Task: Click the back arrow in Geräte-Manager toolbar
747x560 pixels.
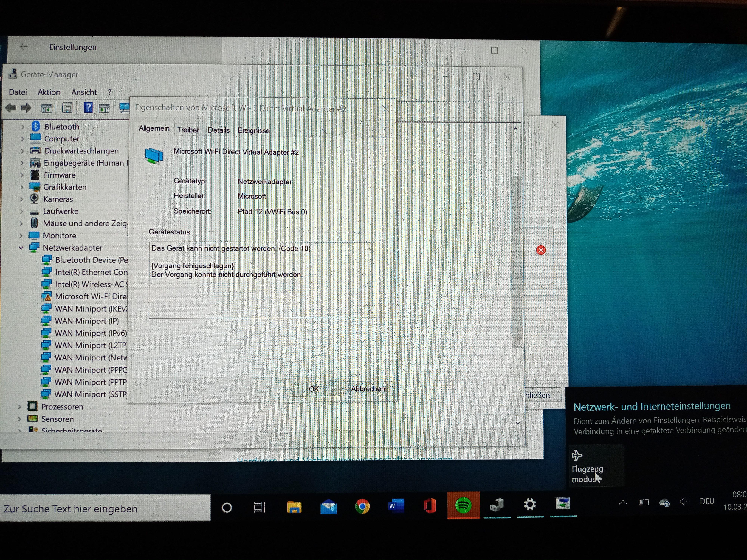Action: 11,108
